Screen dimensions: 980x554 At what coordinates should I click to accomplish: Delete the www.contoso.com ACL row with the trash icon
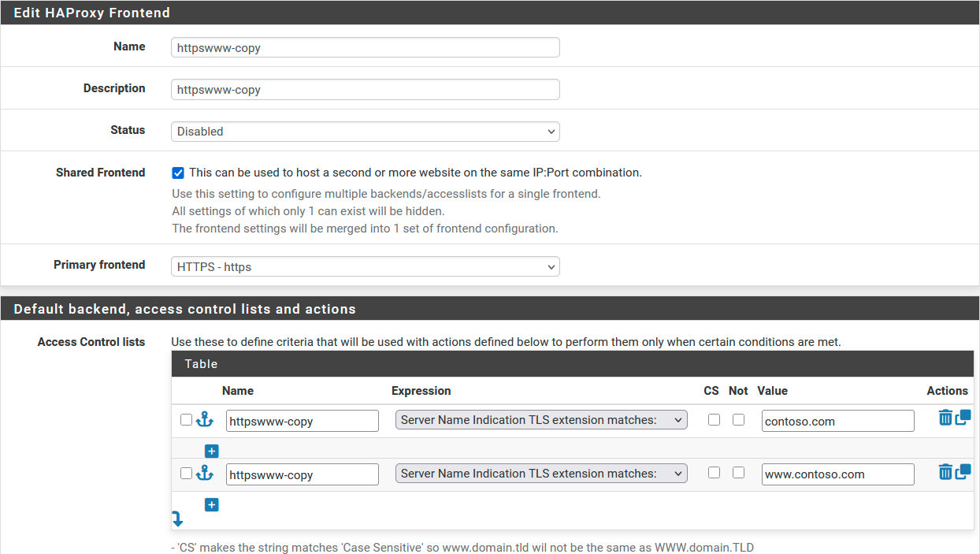coord(945,471)
